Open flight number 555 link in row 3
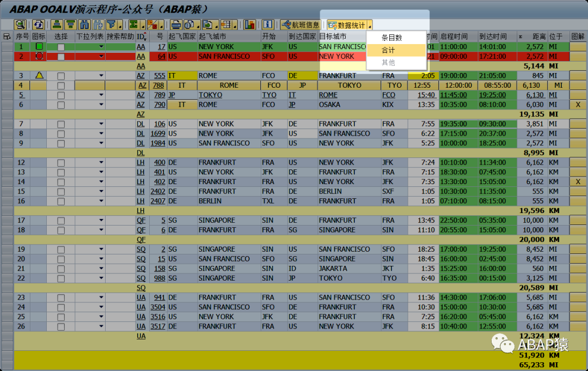 tap(160, 76)
